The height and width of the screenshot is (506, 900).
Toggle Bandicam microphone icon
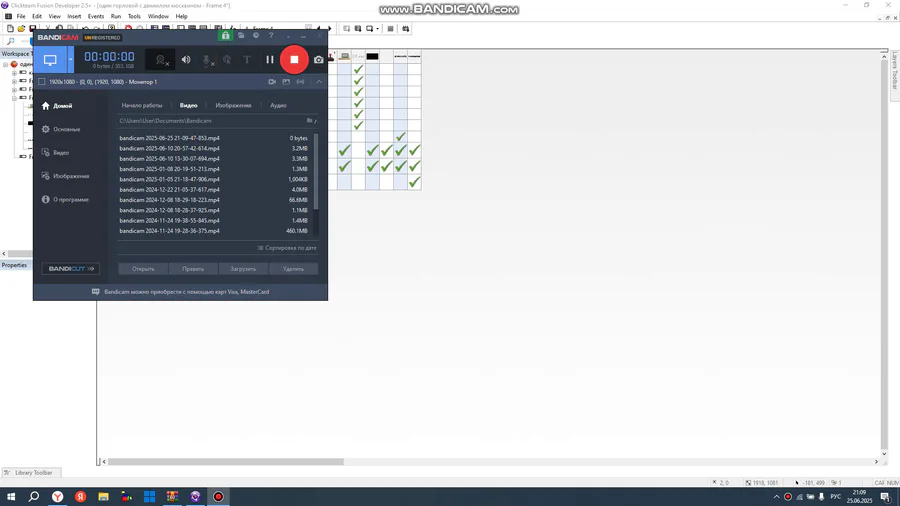207,60
